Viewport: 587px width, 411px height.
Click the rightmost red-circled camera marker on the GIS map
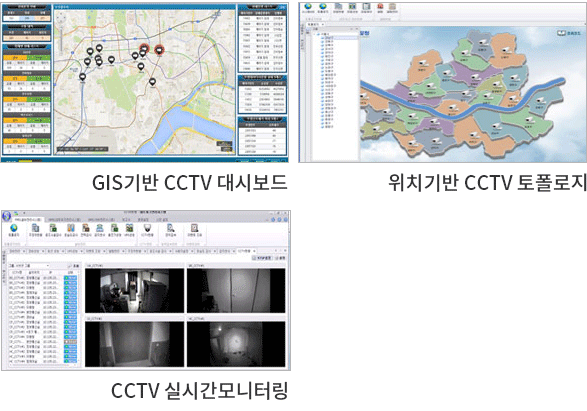click(x=159, y=49)
